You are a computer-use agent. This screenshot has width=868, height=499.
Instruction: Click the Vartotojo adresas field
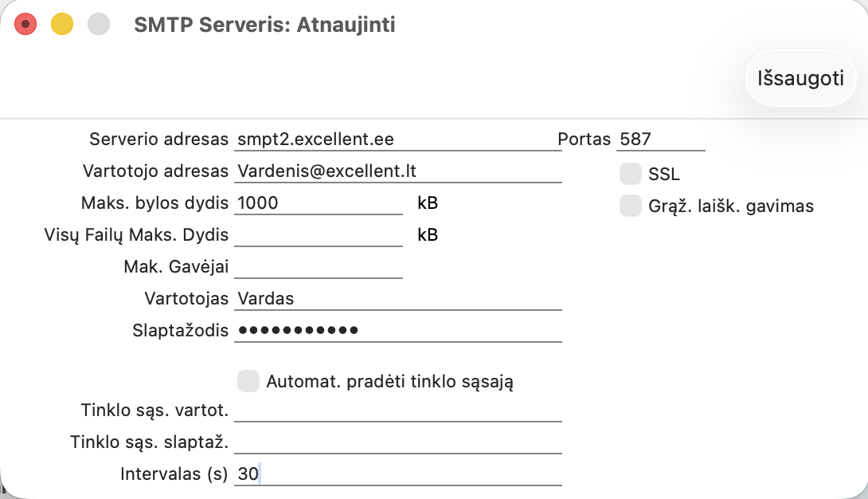pos(398,171)
